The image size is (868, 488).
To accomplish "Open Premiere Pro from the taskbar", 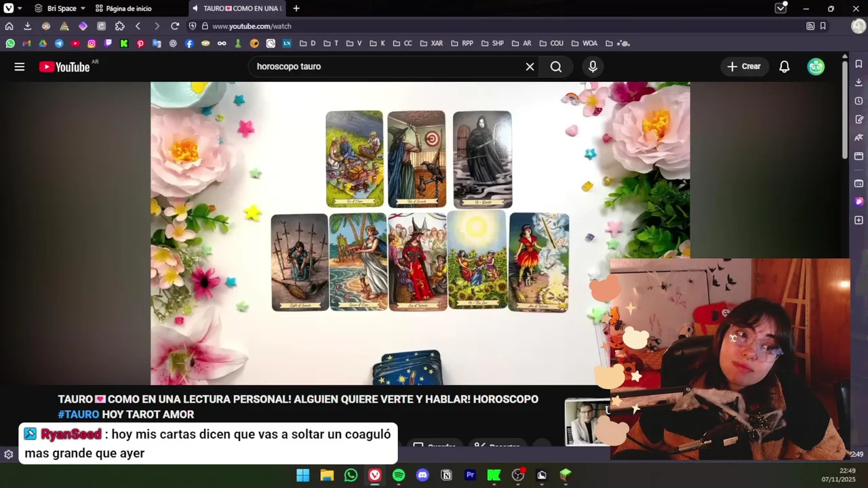I will (470, 475).
